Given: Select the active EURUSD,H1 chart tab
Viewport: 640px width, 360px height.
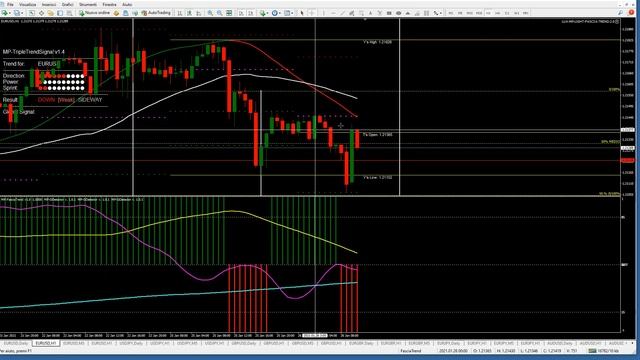Looking at the screenshot, I should coord(46,344).
